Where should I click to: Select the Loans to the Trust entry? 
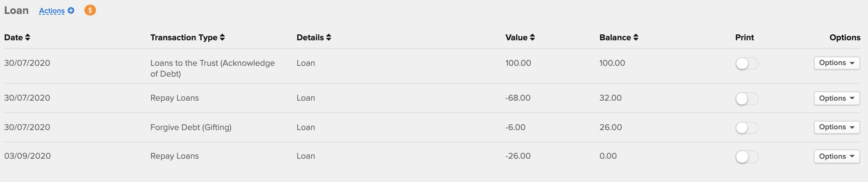(x=213, y=68)
